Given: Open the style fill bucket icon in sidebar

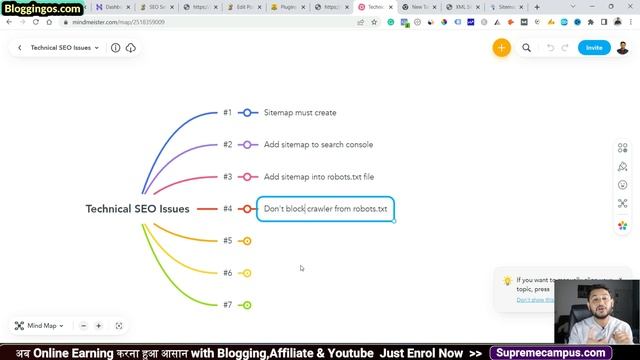Looking at the screenshot, I should [622, 167].
